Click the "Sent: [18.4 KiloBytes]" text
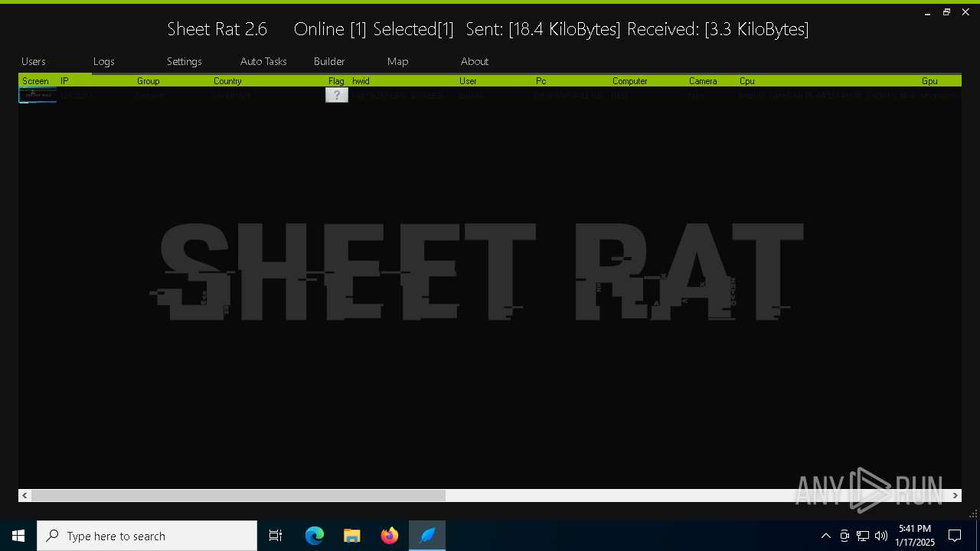The width and height of the screenshot is (980, 551). pos(544,29)
